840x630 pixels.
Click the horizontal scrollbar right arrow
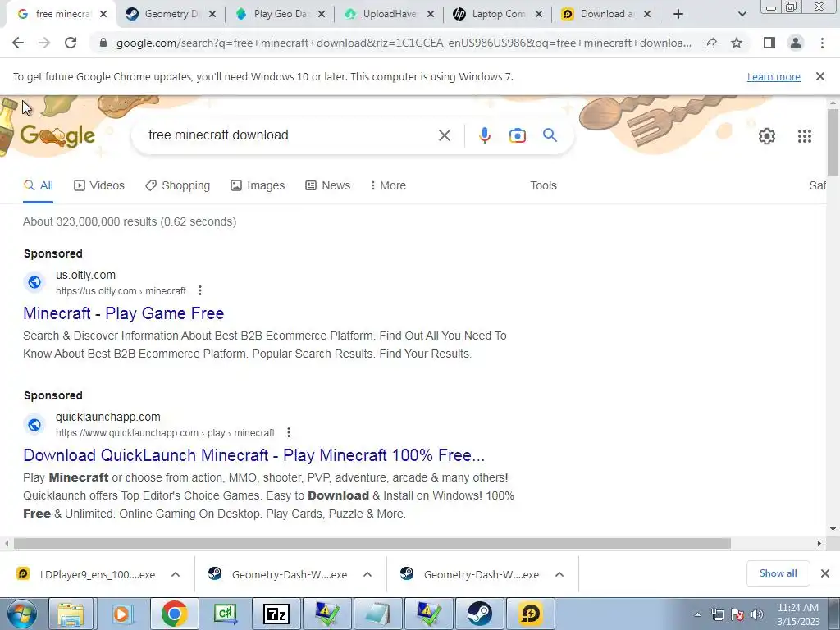(819, 543)
